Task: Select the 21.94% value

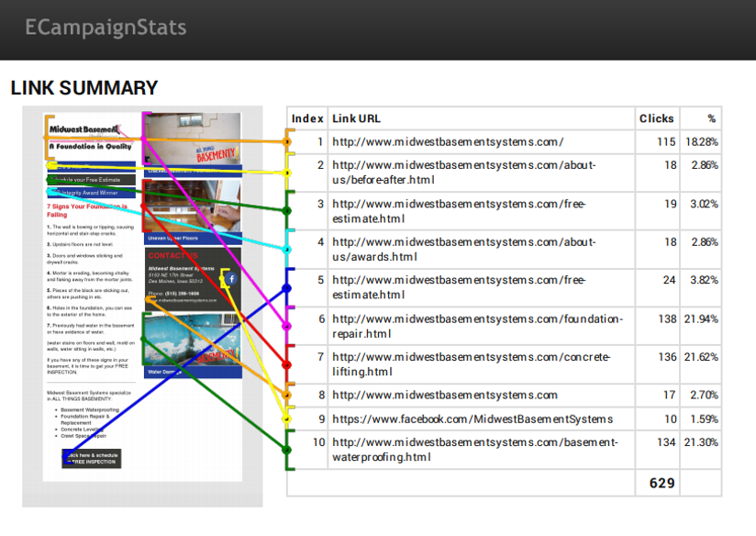Action: (x=701, y=318)
